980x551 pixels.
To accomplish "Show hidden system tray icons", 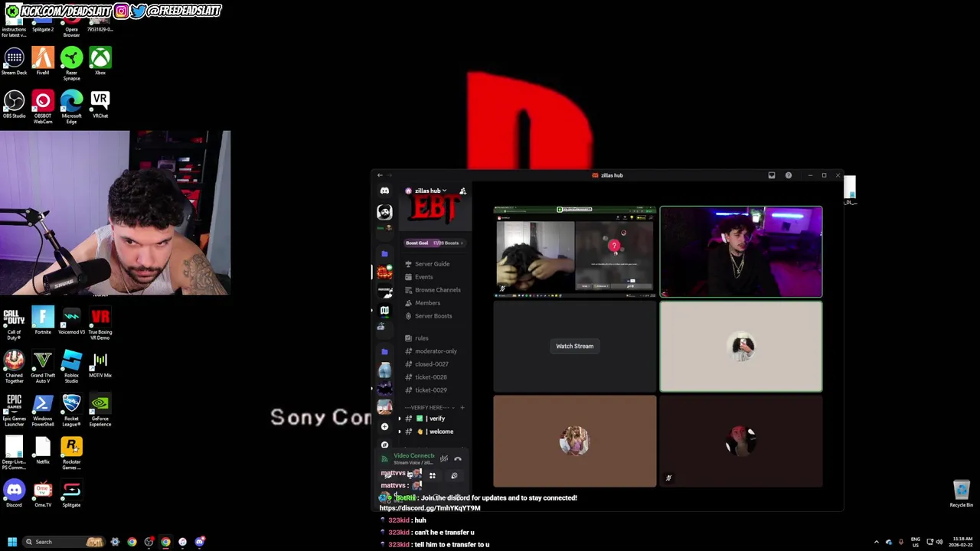I will [877, 542].
